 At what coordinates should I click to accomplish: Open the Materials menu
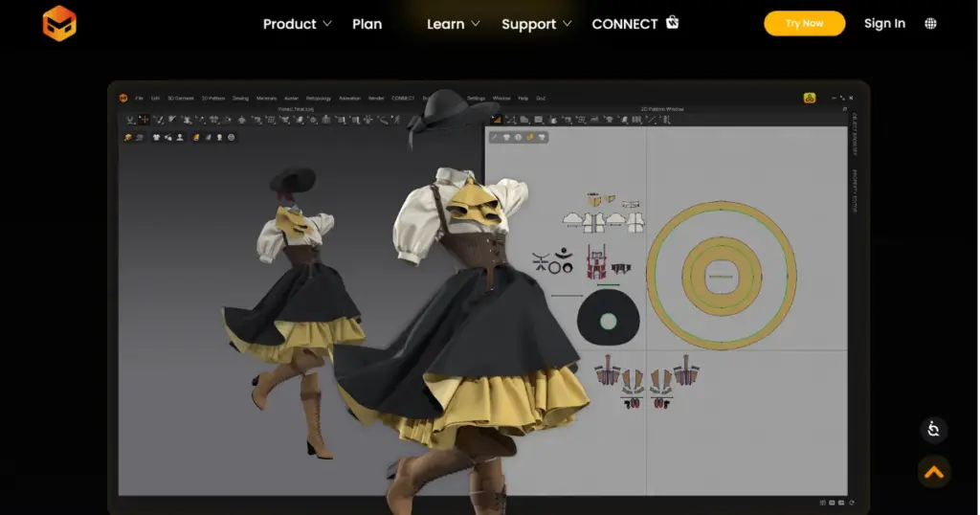266,99
